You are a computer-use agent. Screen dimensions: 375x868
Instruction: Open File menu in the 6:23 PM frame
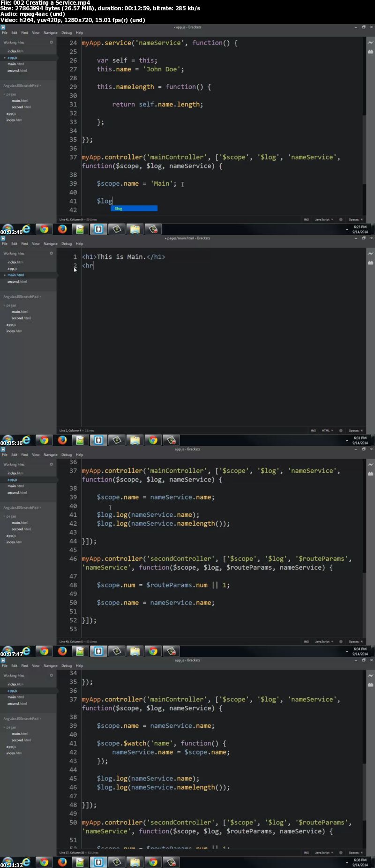[x=5, y=33]
